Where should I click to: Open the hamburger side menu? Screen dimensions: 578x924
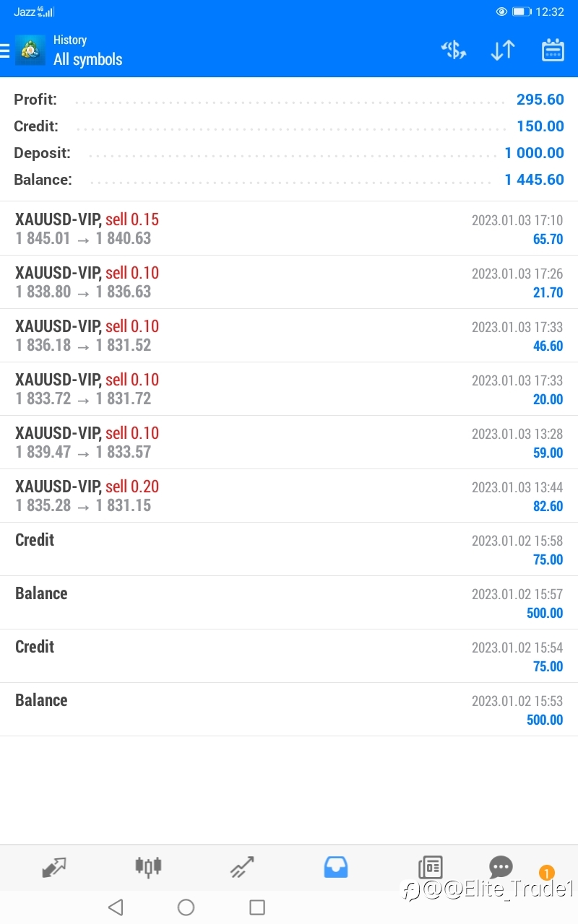coord(4,51)
